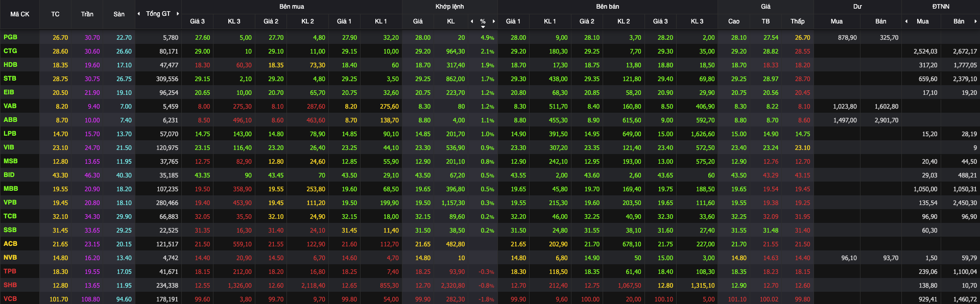This screenshot has width=980, height=304.
Task: Click BID's floor price 40.30
Action: (124, 175)
